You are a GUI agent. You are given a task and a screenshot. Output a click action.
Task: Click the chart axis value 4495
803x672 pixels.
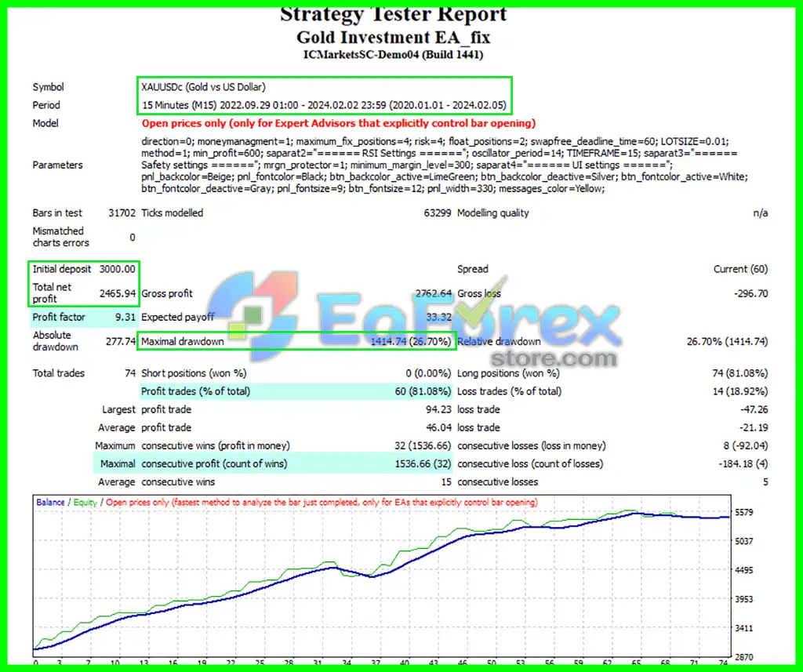pyautogui.click(x=743, y=570)
